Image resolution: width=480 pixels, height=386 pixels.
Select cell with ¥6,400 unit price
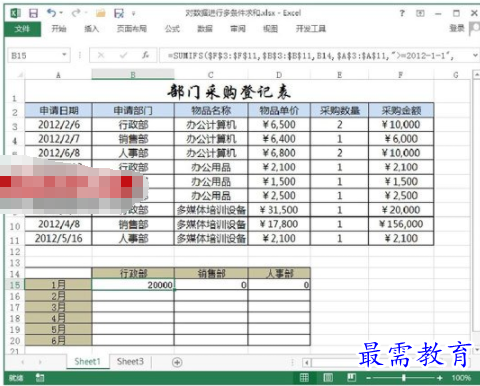point(279,139)
